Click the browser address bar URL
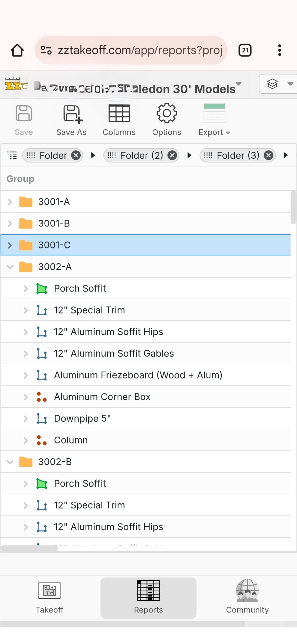 coord(139,50)
